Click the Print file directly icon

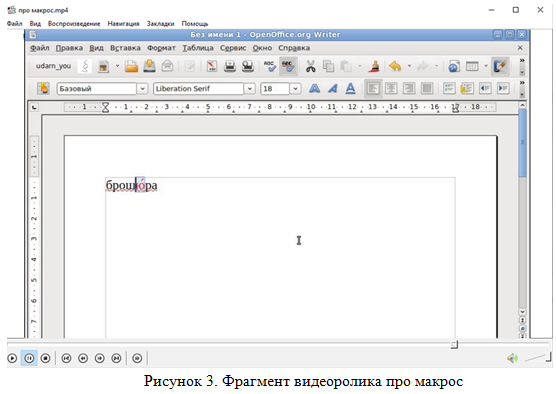coord(230,66)
